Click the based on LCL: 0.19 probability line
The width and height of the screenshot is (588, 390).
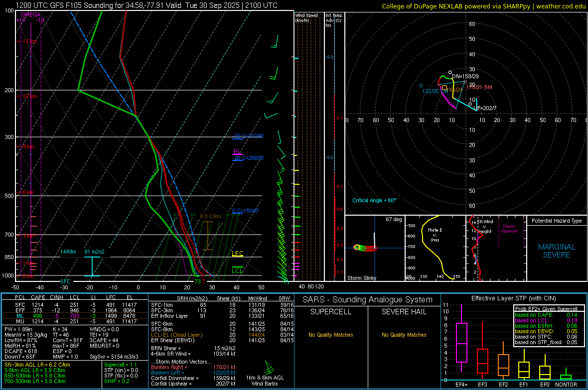pos(546,320)
